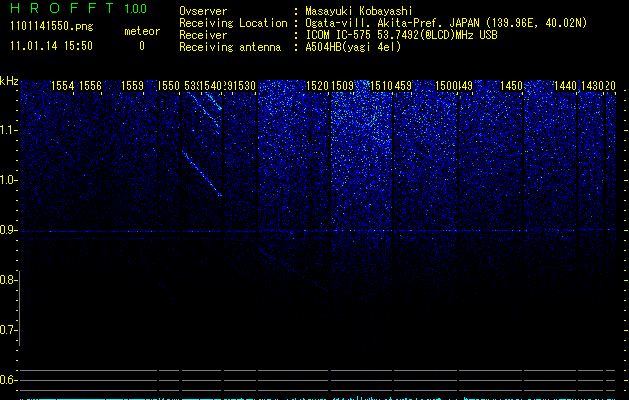The width and height of the screenshot is (629, 400).
Task: Click the 1530 time marker
Action: click(x=244, y=86)
